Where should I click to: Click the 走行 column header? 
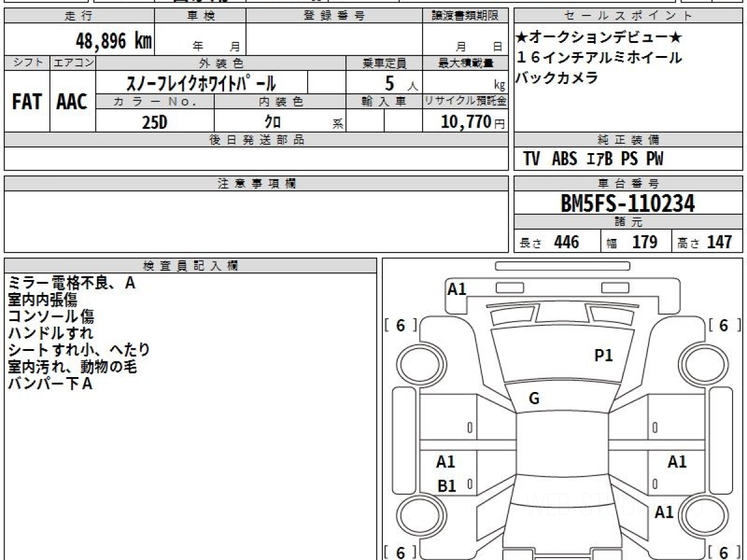coord(79,16)
